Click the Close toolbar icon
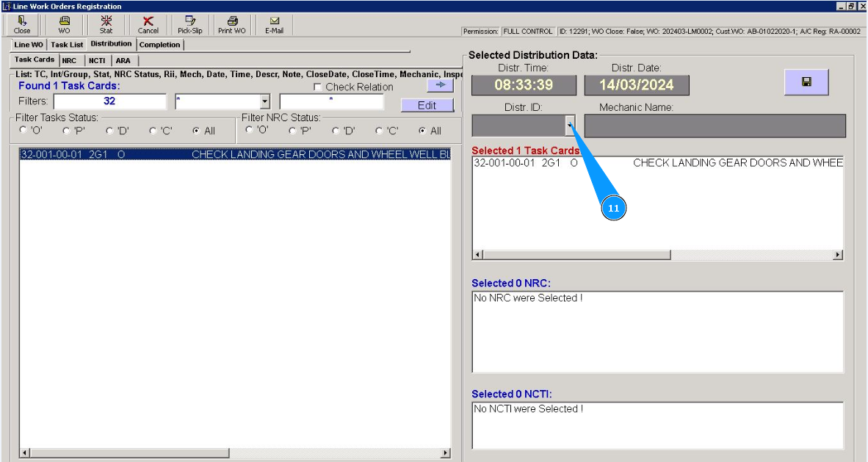 point(22,24)
